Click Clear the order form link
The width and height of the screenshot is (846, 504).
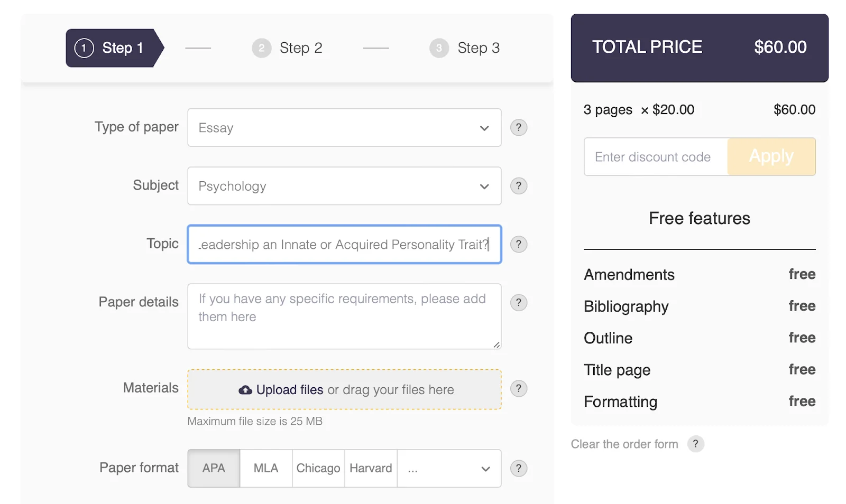(624, 444)
